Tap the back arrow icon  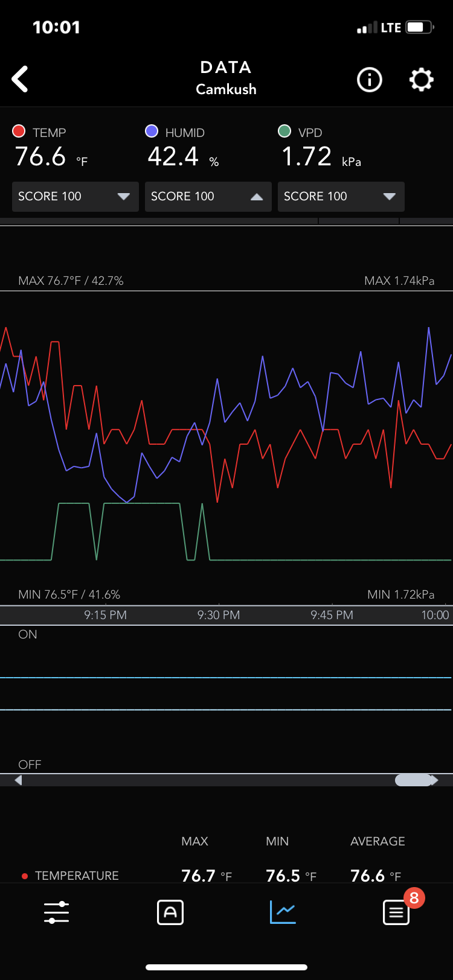tap(21, 79)
